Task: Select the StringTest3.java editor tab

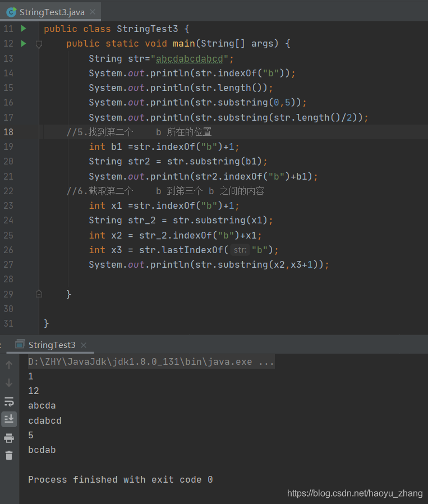Action: pos(52,12)
